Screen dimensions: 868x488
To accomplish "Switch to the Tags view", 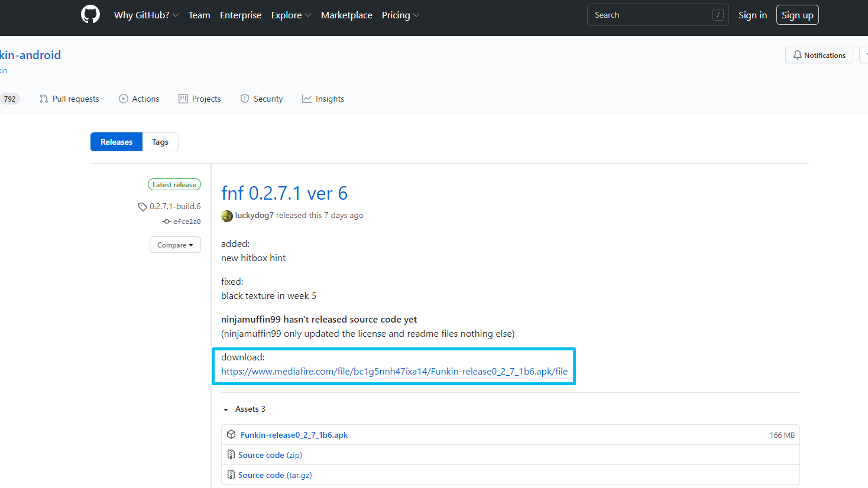I will 160,142.
